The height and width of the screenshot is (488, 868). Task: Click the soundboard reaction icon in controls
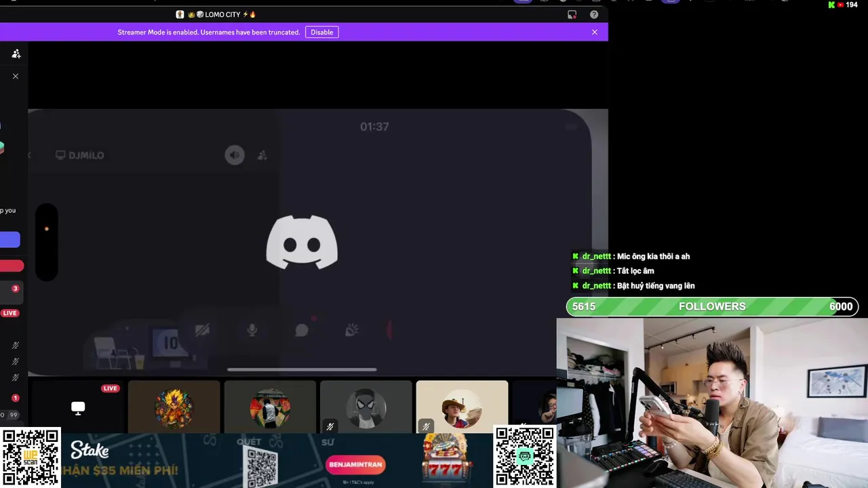[x=351, y=330]
